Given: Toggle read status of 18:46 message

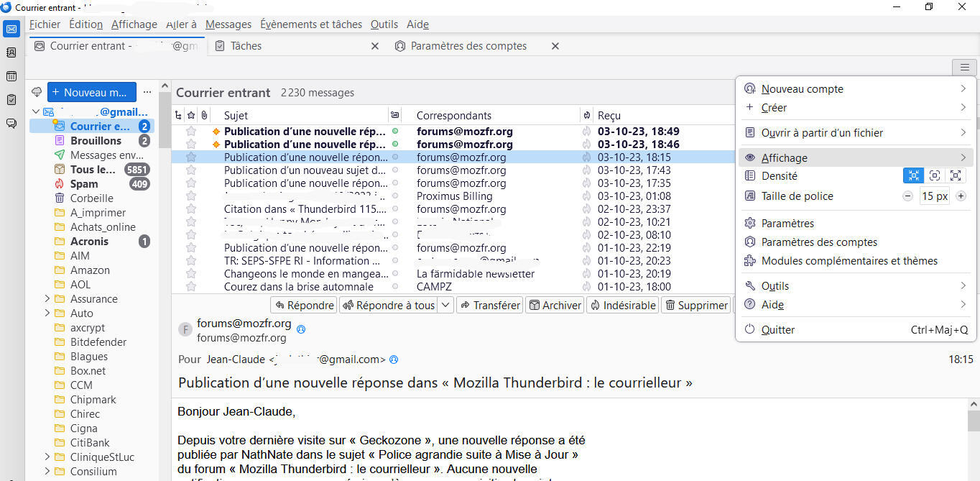Looking at the screenshot, I should (x=394, y=145).
